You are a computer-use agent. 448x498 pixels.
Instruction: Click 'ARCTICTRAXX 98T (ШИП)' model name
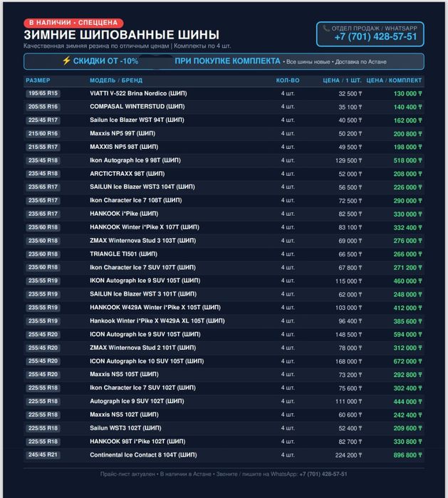coord(127,174)
